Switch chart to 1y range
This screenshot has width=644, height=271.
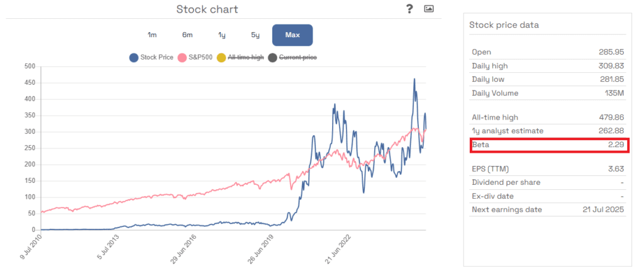(221, 35)
